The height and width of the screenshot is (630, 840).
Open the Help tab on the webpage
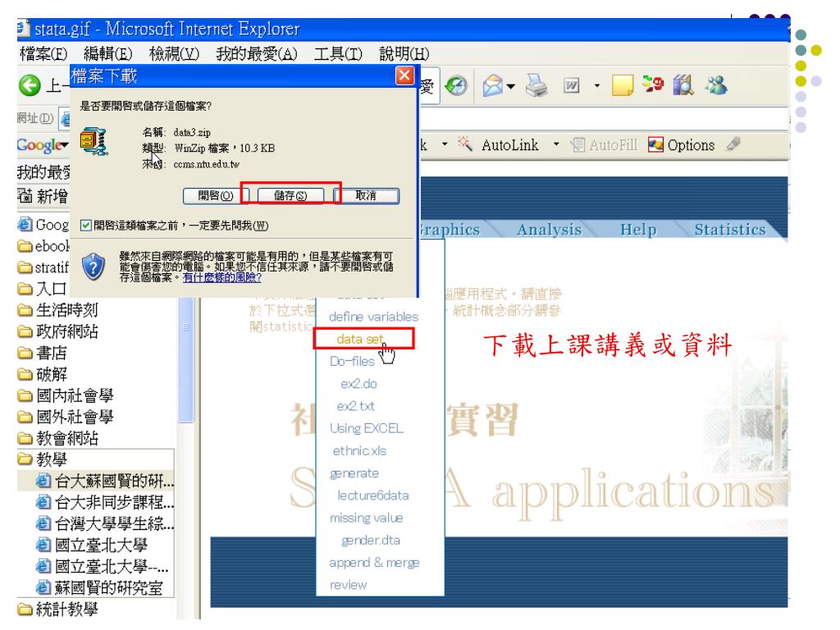[x=638, y=230]
